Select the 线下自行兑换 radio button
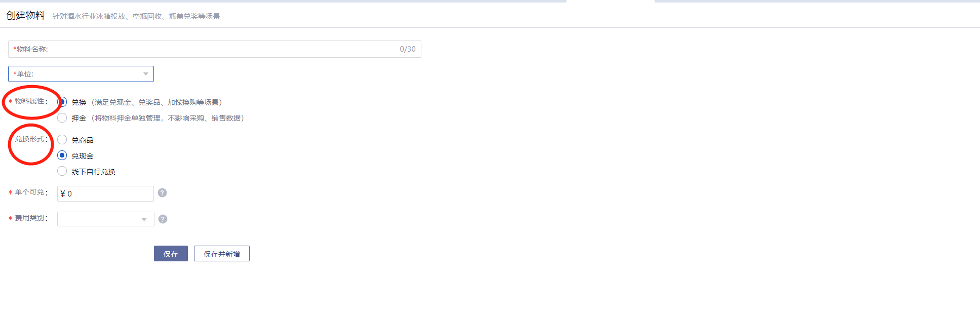 (62, 171)
